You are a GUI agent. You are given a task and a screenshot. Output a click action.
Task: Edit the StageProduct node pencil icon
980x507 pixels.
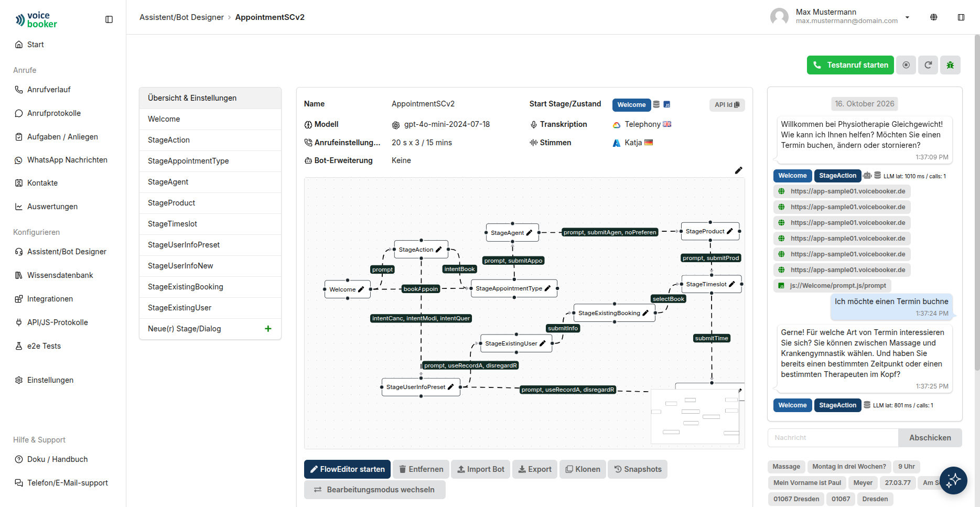click(729, 231)
